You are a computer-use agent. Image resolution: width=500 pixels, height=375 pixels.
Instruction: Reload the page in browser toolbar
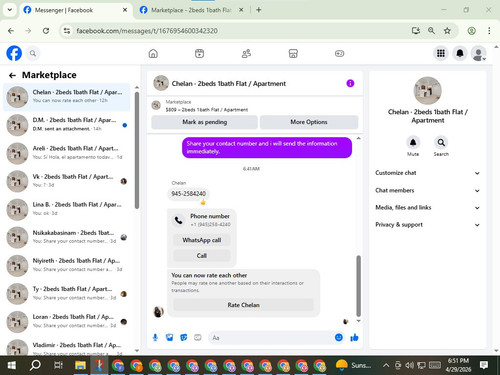coord(46,31)
